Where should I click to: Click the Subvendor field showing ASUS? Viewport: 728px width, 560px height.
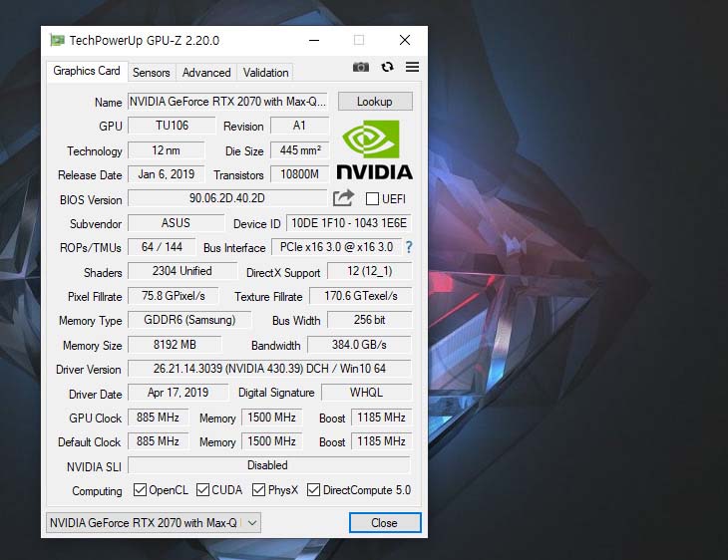pos(176,223)
